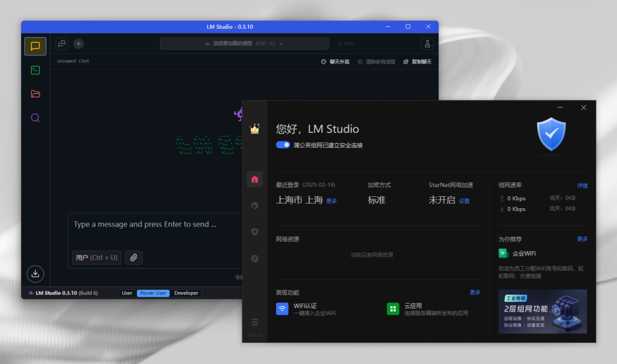Open the flask settings icon in LM Studio
Screen dimensions: 617x364
tap(427, 43)
